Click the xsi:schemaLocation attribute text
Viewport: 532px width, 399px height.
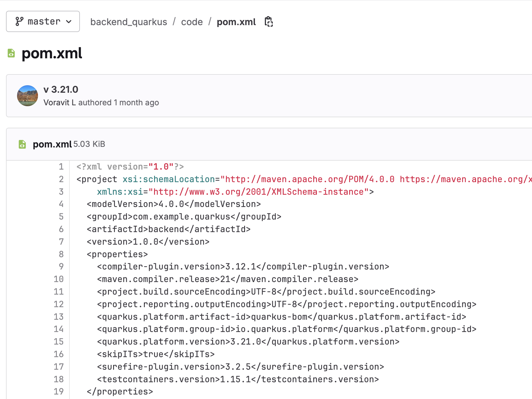pyautogui.click(x=169, y=179)
